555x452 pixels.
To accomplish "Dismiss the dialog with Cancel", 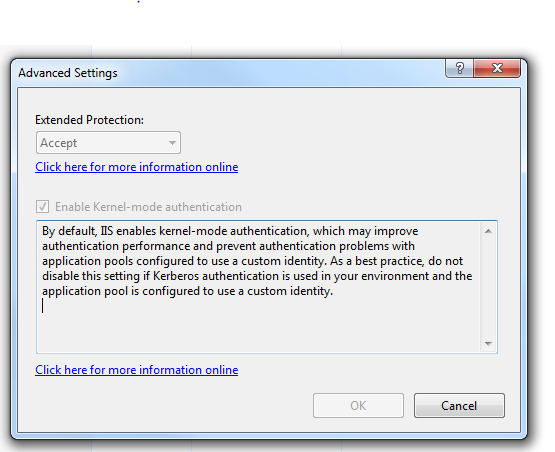I will (459, 405).
